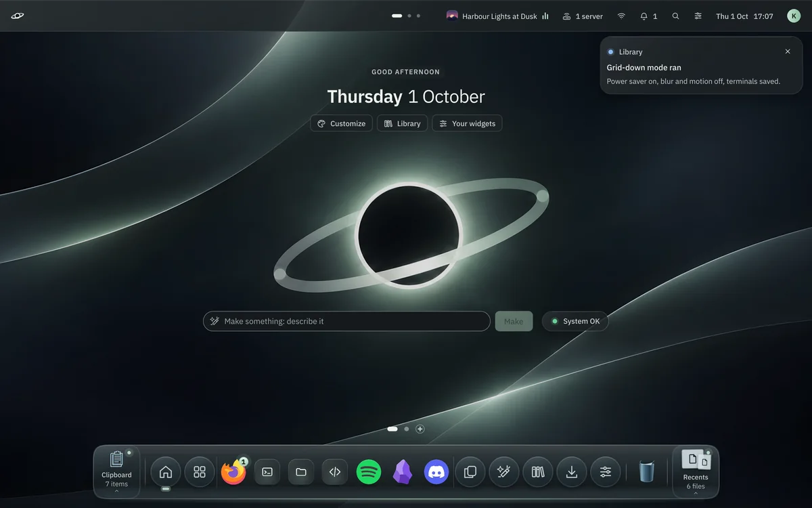Click the Customize button

(341, 123)
